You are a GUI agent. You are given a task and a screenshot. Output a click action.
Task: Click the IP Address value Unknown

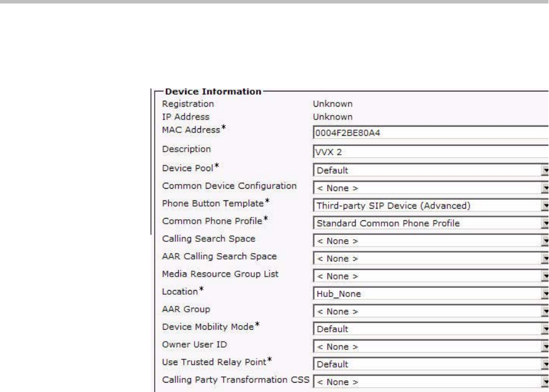pyautogui.click(x=332, y=117)
